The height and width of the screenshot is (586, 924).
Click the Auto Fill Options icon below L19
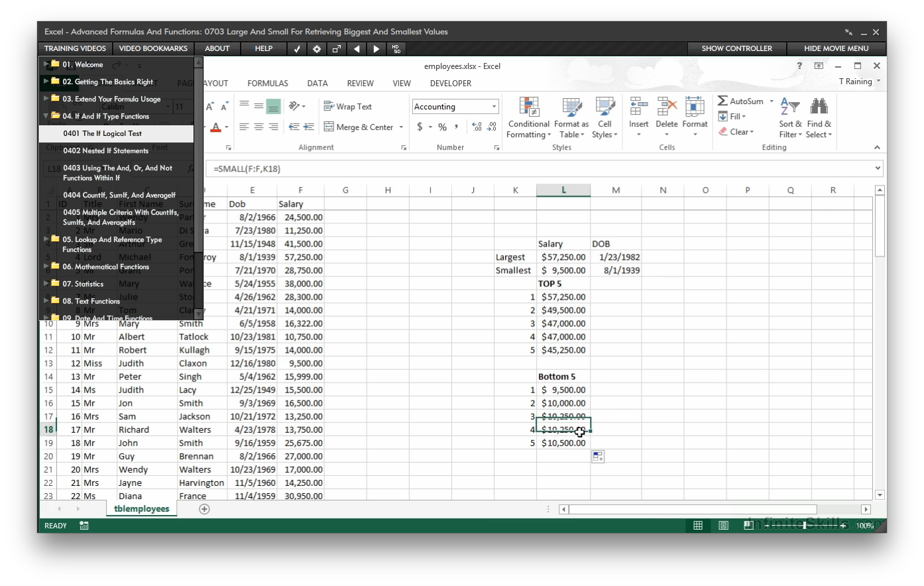(x=598, y=457)
